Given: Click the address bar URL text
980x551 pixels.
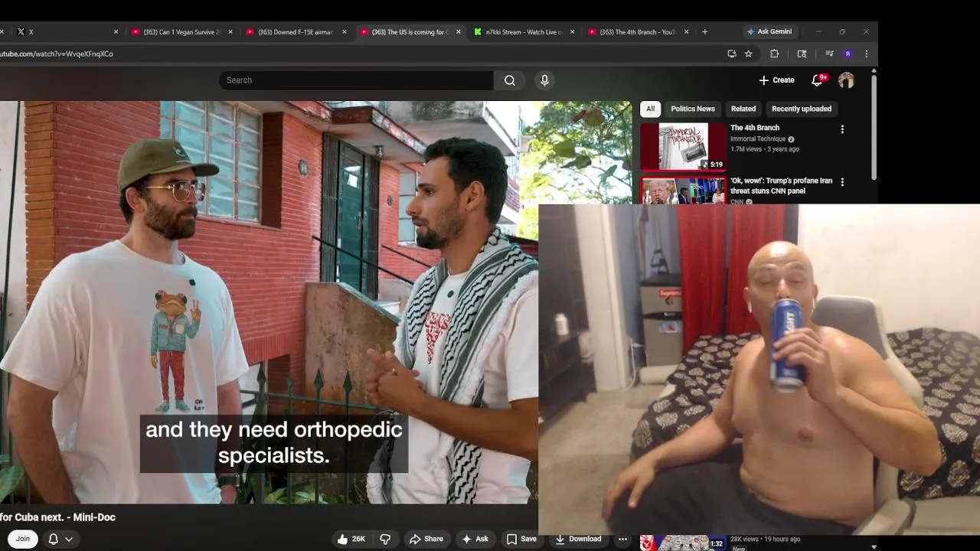Looking at the screenshot, I should point(57,54).
